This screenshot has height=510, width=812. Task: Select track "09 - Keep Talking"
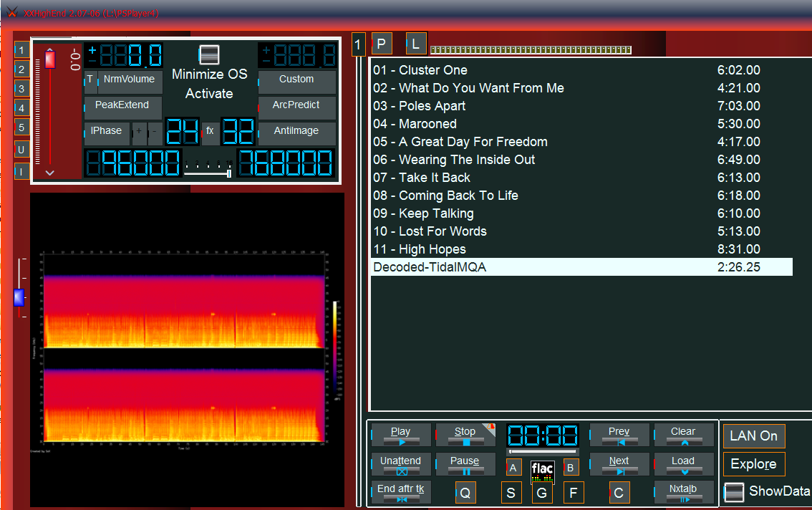tap(581, 213)
